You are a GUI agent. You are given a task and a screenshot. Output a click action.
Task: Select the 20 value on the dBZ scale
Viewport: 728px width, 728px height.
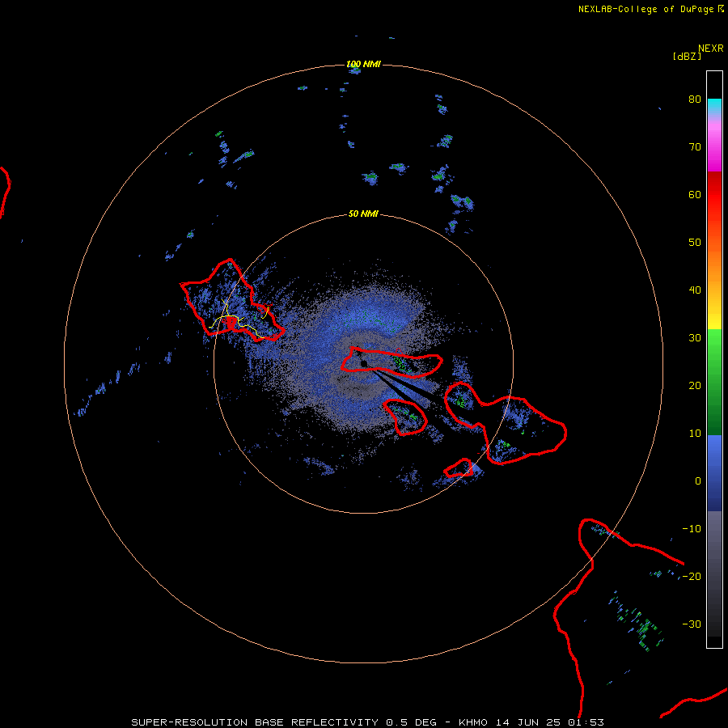[x=695, y=386]
